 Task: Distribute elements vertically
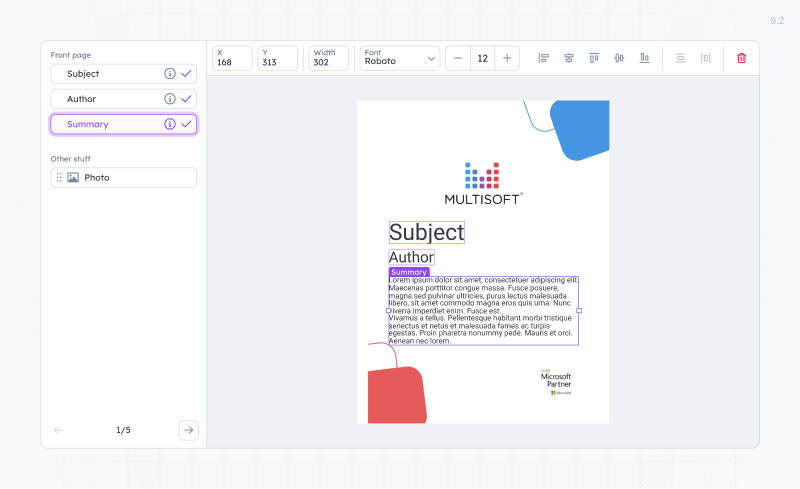point(680,58)
